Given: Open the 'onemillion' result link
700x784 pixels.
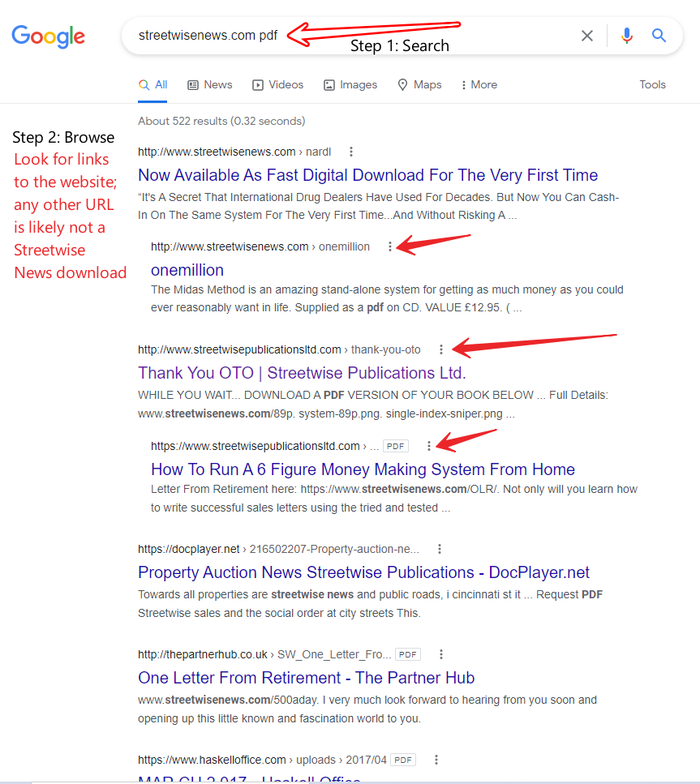Looking at the screenshot, I should coord(187,270).
